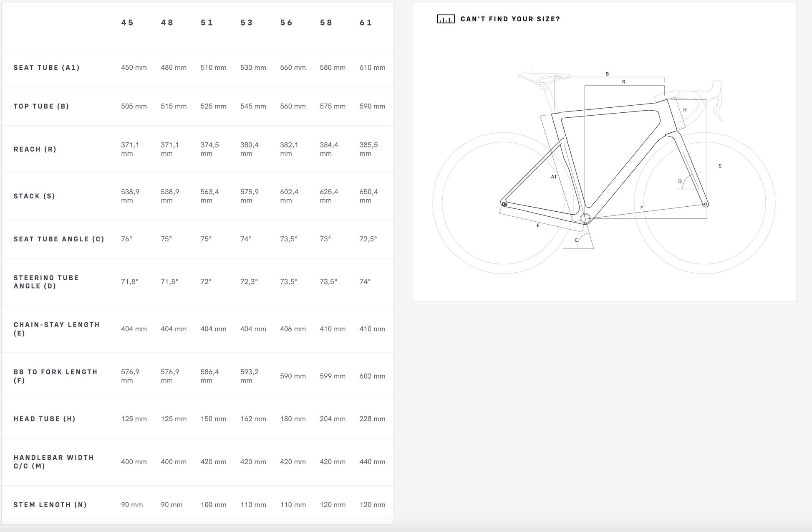Click the ruler size-finder icon

446,19
